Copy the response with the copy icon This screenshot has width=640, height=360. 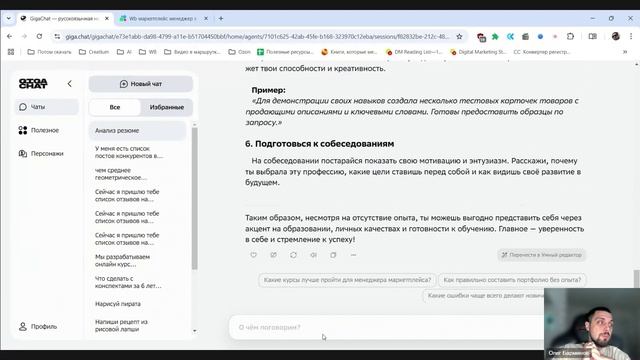point(333,255)
